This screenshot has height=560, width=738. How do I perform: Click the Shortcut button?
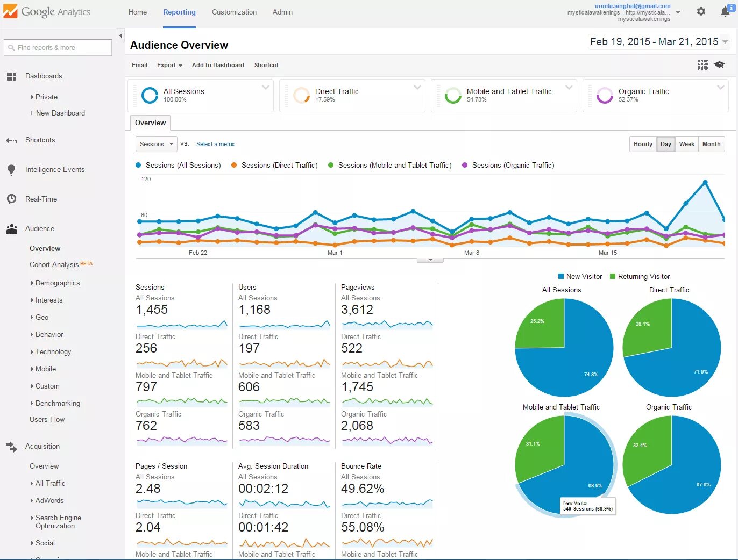click(266, 65)
